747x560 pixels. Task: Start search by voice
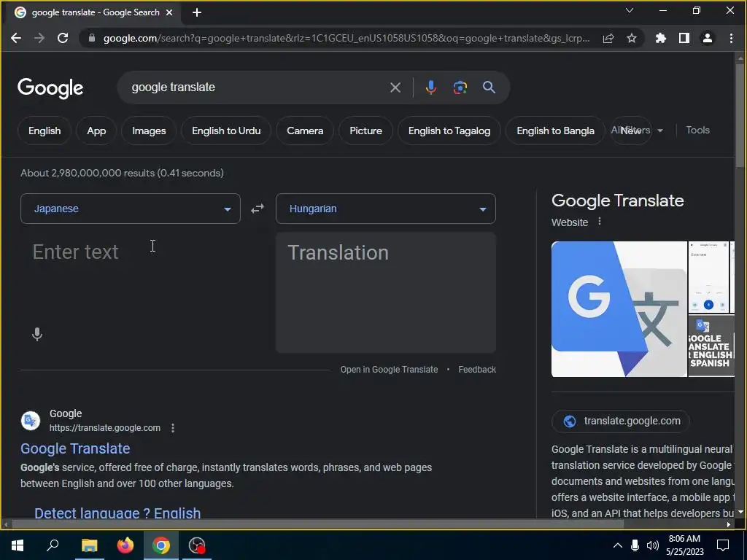pyautogui.click(x=430, y=87)
